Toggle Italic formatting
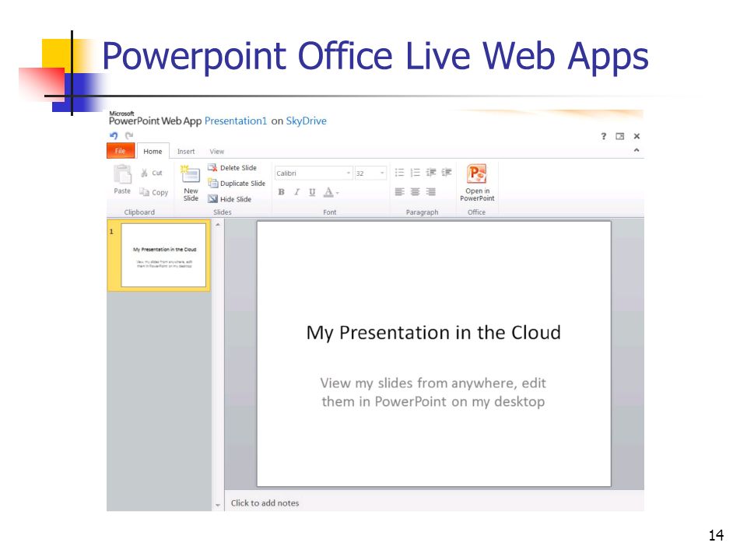The width and height of the screenshot is (747, 560). click(x=296, y=192)
